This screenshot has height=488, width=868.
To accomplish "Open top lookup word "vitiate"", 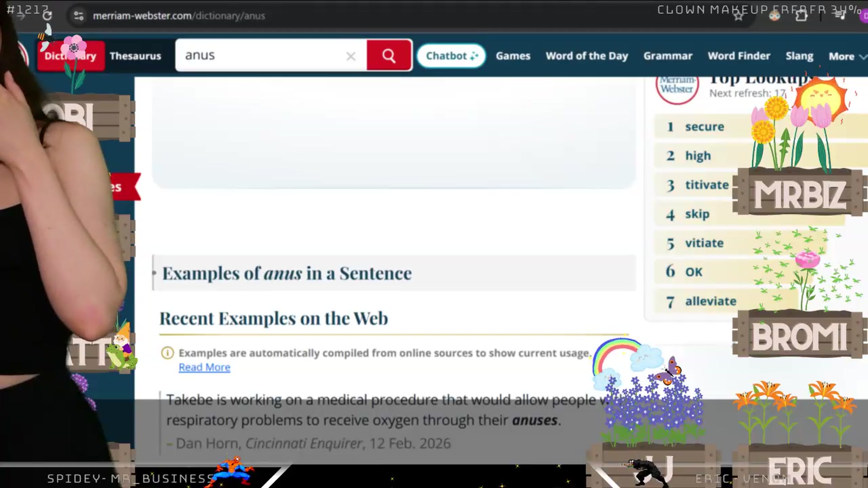I will click(x=704, y=243).
